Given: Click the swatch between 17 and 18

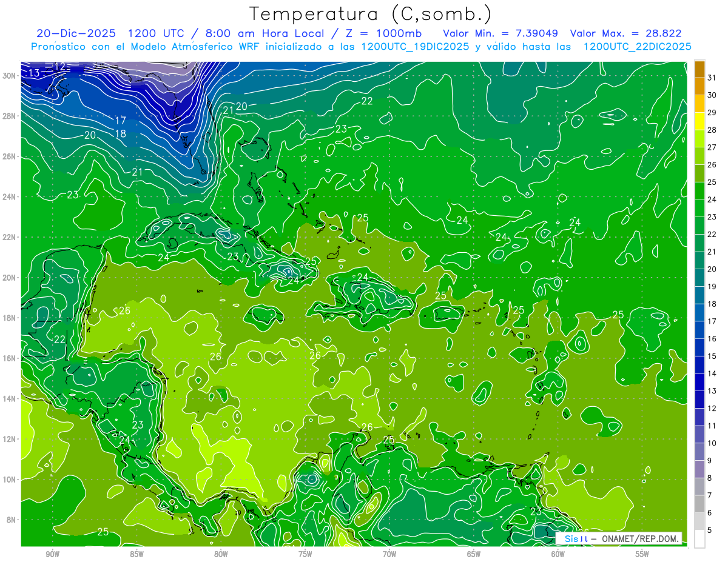Looking at the screenshot, I should [699, 312].
